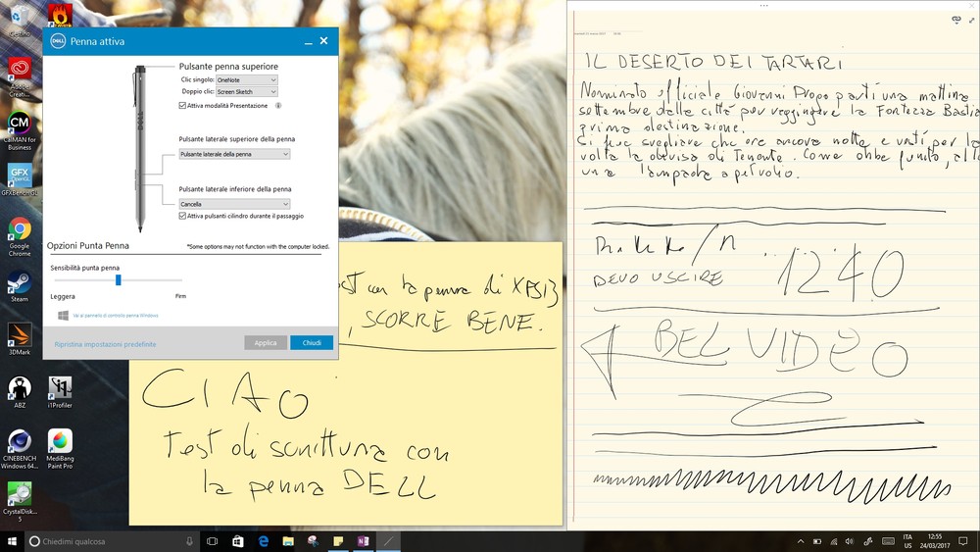Toggle Attiva pulsanti cilindro durante il passaggio
980x552 pixels.
[x=182, y=216]
